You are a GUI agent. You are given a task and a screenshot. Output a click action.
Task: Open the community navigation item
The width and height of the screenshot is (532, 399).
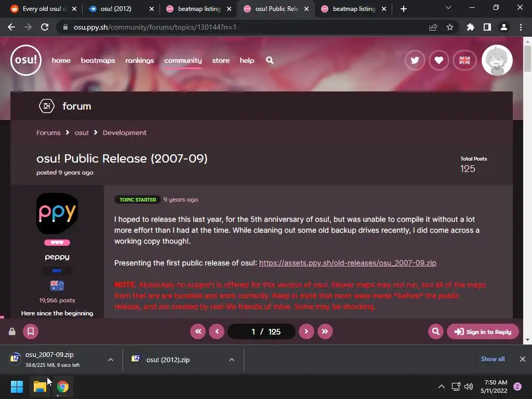pyautogui.click(x=183, y=60)
